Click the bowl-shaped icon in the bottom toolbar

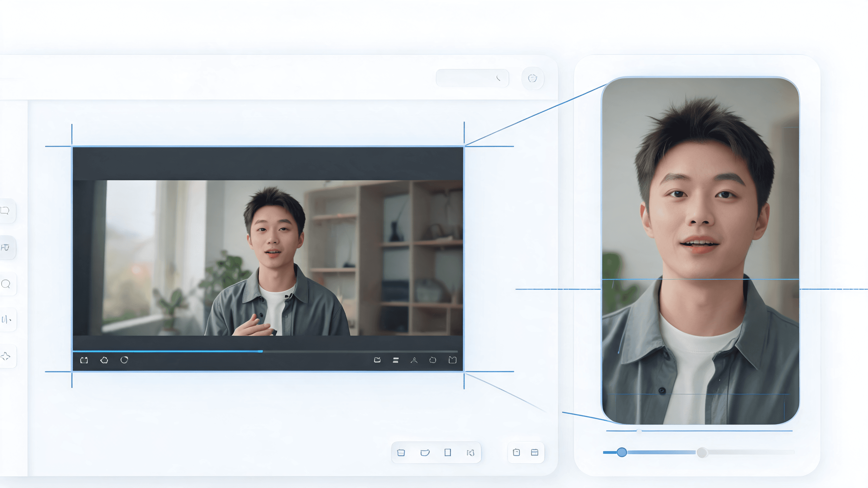[425, 453]
